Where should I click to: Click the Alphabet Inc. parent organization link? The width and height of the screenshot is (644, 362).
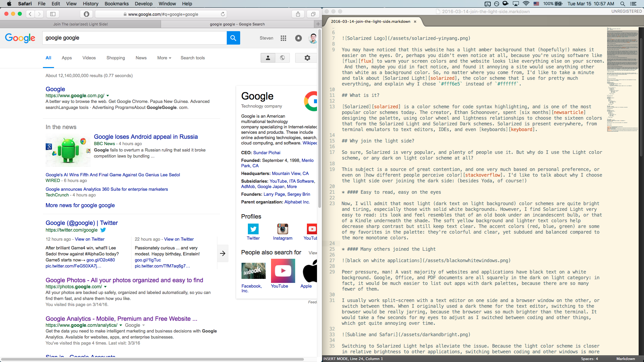pyautogui.click(x=297, y=202)
